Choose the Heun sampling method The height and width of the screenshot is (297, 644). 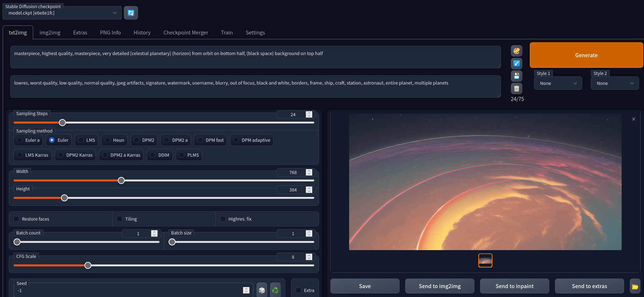tap(114, 140)
